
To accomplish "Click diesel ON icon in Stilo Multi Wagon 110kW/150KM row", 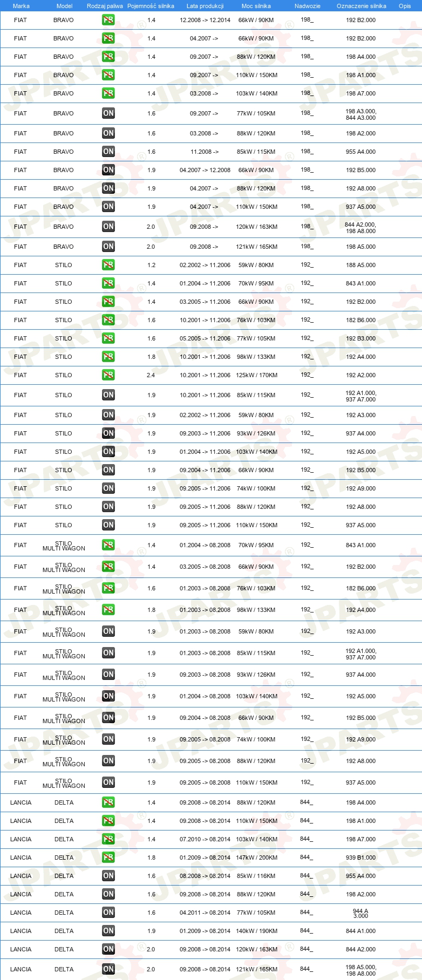I will pos(108,782).
